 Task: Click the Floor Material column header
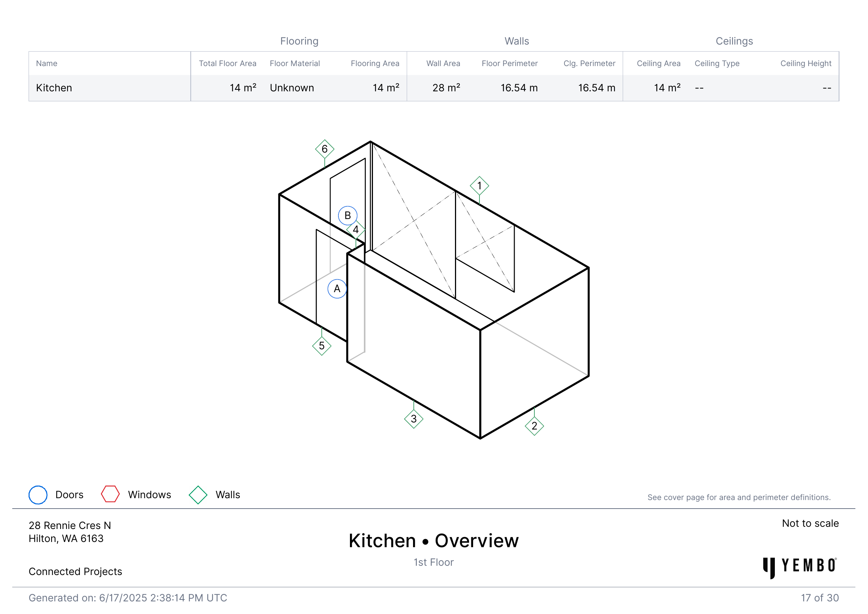295,63
